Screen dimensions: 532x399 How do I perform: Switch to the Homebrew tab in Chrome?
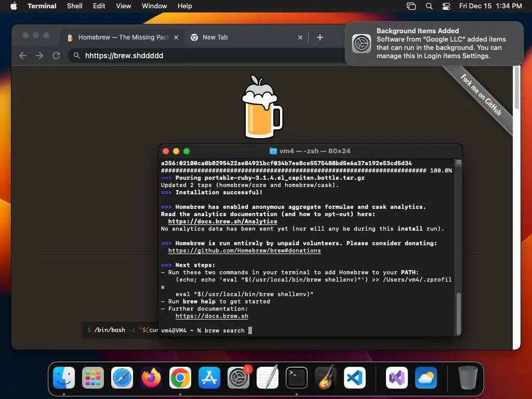coord(122,37)
